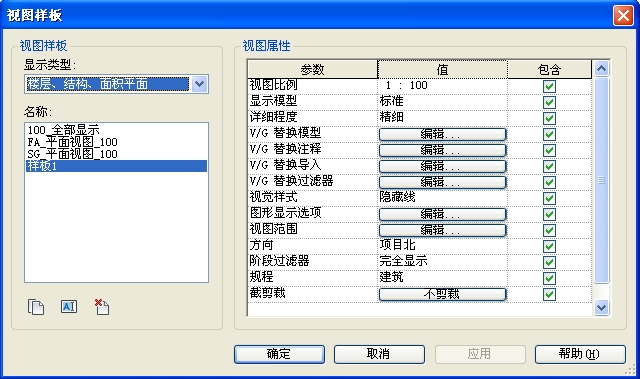
Task: Click the delete template icon
Action: (102, 307)
